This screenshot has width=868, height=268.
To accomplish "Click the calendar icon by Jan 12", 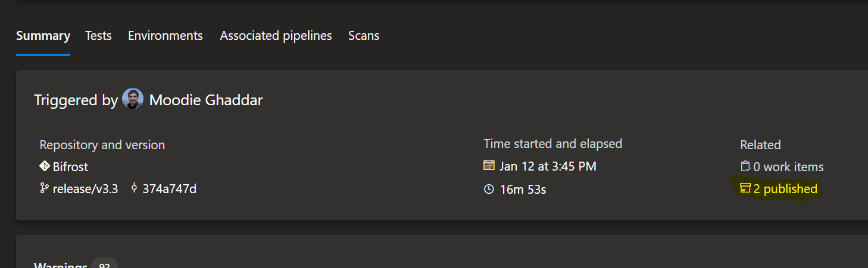I will [x=489, y=166].
